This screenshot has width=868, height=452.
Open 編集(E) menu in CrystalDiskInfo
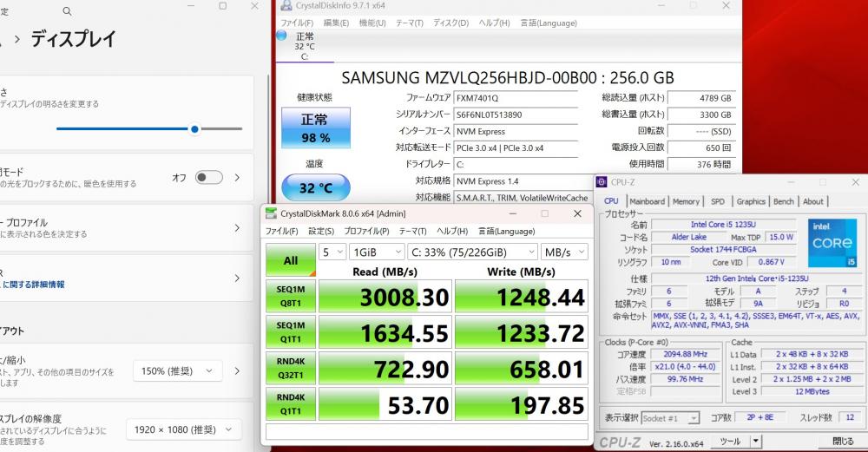click(336, 23)
